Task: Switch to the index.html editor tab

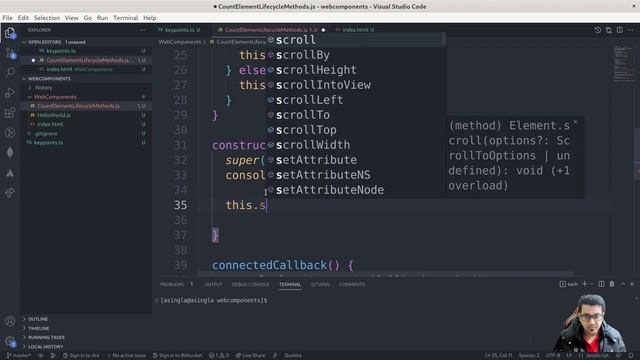Action: (355, 30)
